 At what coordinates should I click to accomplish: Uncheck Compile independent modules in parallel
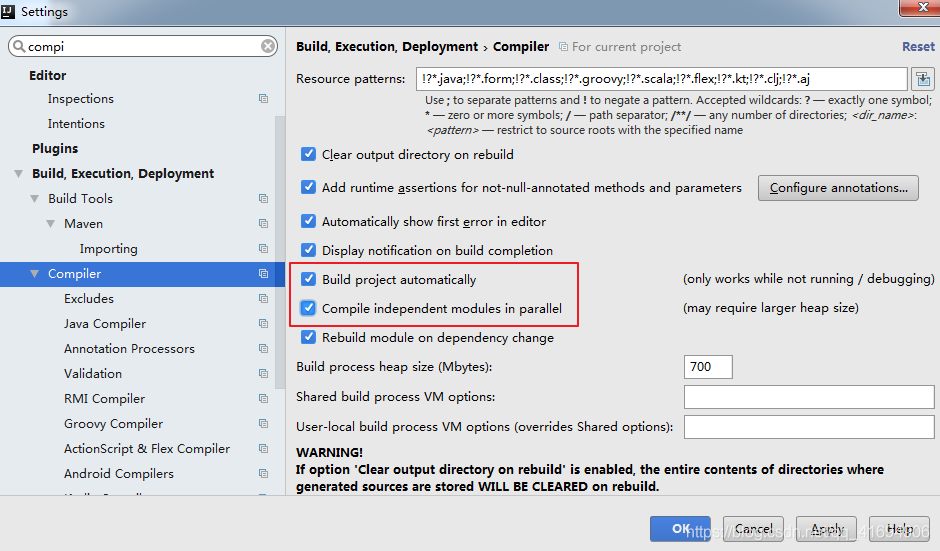click(308, 308)
